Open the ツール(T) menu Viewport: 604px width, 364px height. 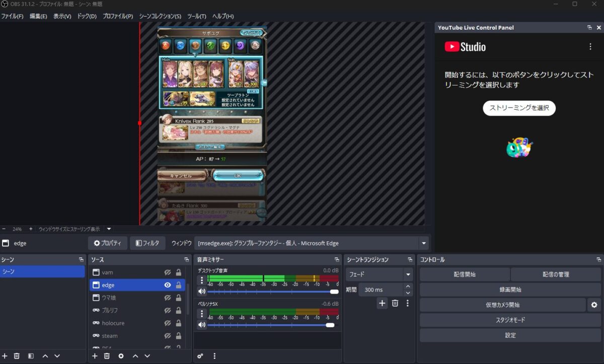coord(196,16)
